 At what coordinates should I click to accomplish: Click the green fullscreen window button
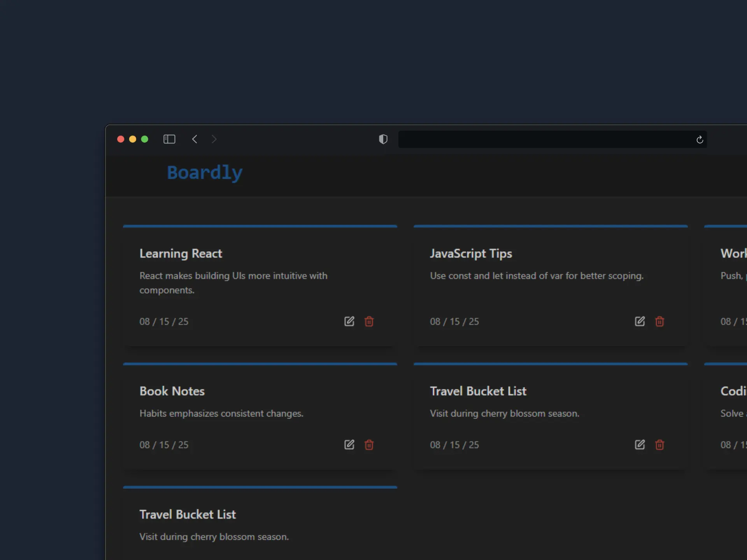145,139
